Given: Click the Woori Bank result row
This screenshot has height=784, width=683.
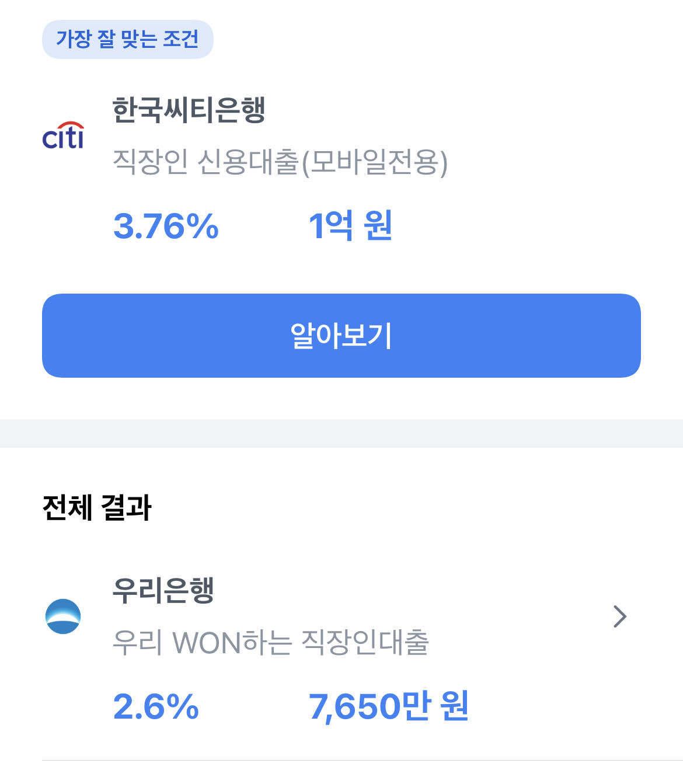Looking at the screenshot, I should coord(341,642).
